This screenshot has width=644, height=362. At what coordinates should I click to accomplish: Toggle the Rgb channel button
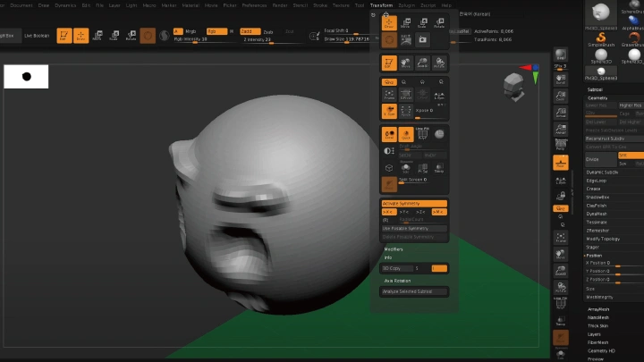[216, 31]
